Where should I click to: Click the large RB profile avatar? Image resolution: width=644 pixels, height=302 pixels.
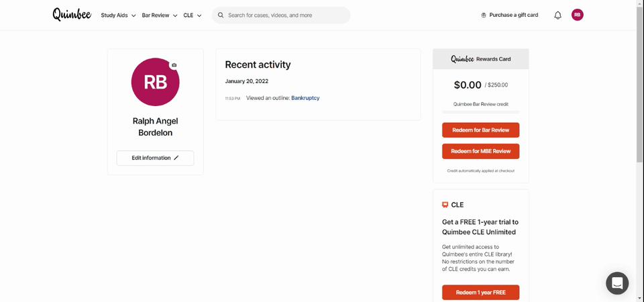point(155,82)
